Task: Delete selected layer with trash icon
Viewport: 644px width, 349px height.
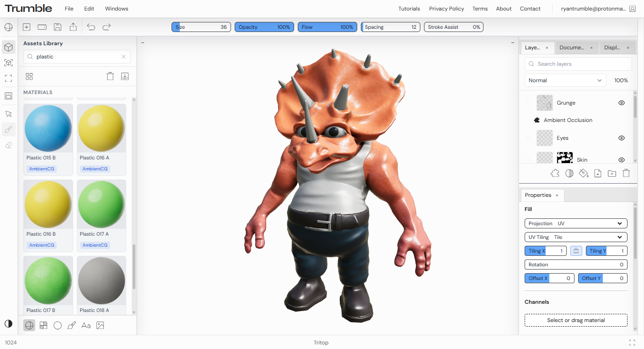Action: click(626, 173)
